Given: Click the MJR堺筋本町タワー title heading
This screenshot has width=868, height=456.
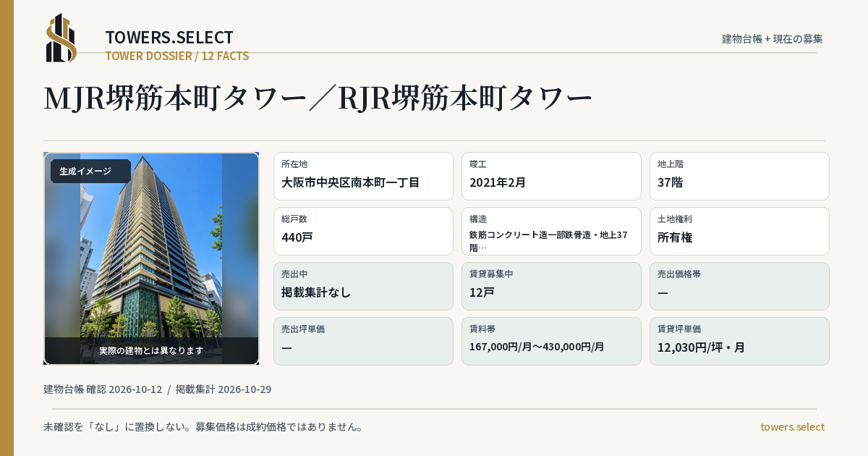Looking at the screenshot, I should coord(318,98).
